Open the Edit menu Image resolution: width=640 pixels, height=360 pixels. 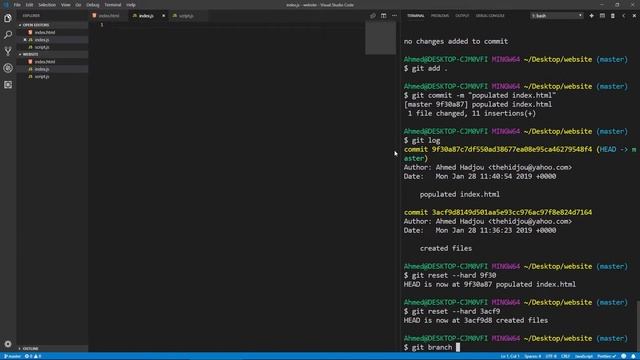pyautogui.click(x=29, y=5)
